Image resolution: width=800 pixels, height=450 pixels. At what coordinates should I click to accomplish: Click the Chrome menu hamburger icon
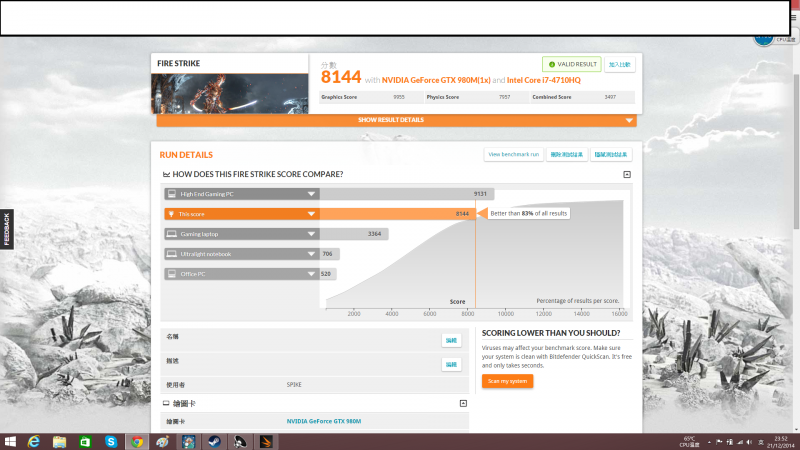[794, 17]
